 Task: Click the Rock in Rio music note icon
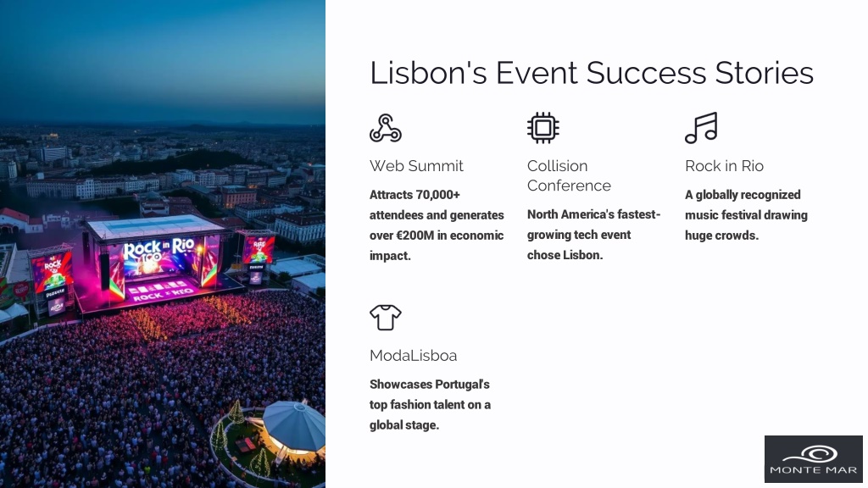tap(701, 128)
